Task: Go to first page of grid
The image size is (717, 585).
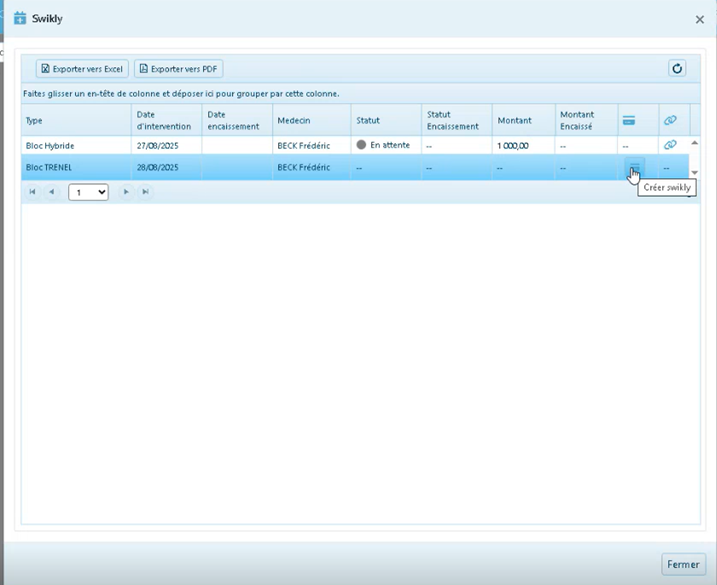Action: 32,192
